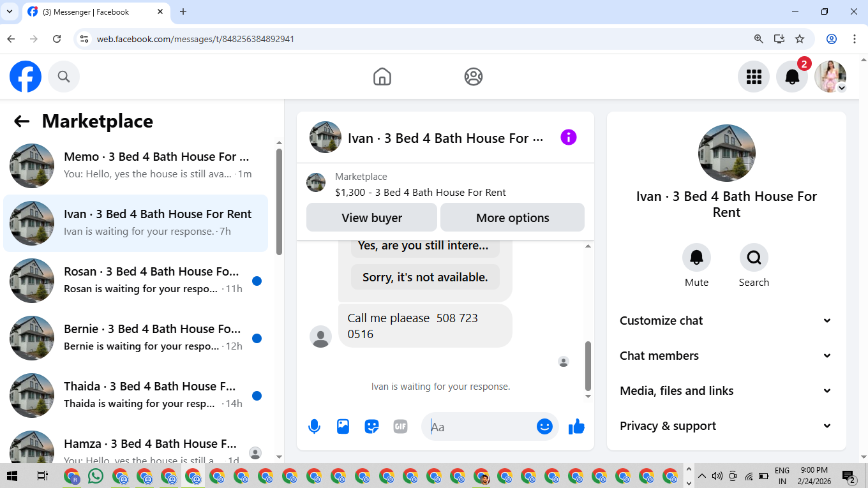Open Chrome profile icon
Viewport: 868px width, 488px height.
point(832,39)
